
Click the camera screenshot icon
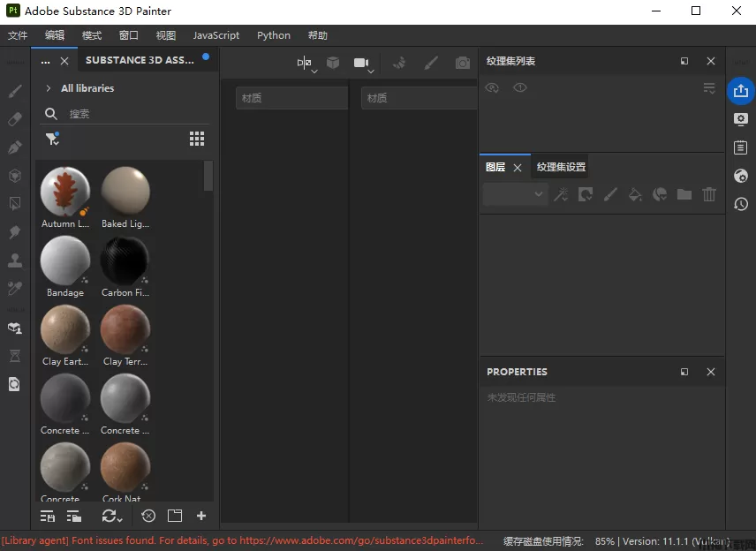click(462, 63)
